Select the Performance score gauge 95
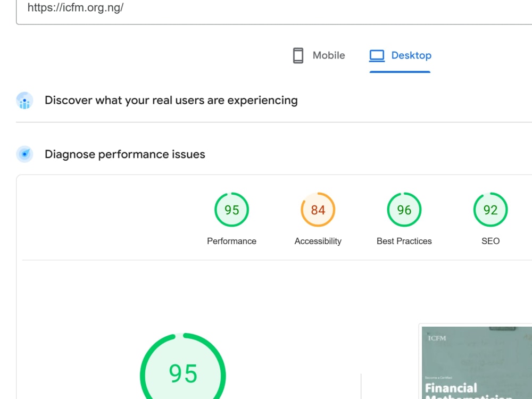This screenshot has width=532, height=399. coord(232,210)
